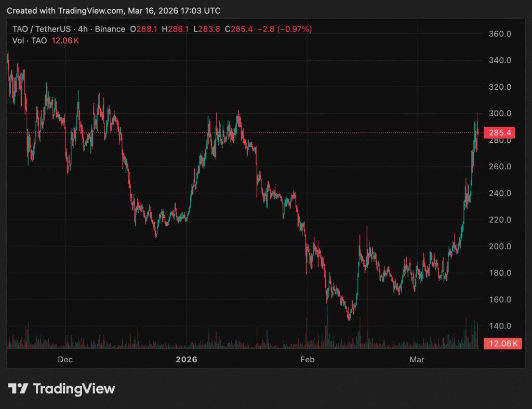Click the −2.8 (−0.97%) change readout
Image resolution: width=532 pixels, height=409 pixels.
[x=284, y=29]
